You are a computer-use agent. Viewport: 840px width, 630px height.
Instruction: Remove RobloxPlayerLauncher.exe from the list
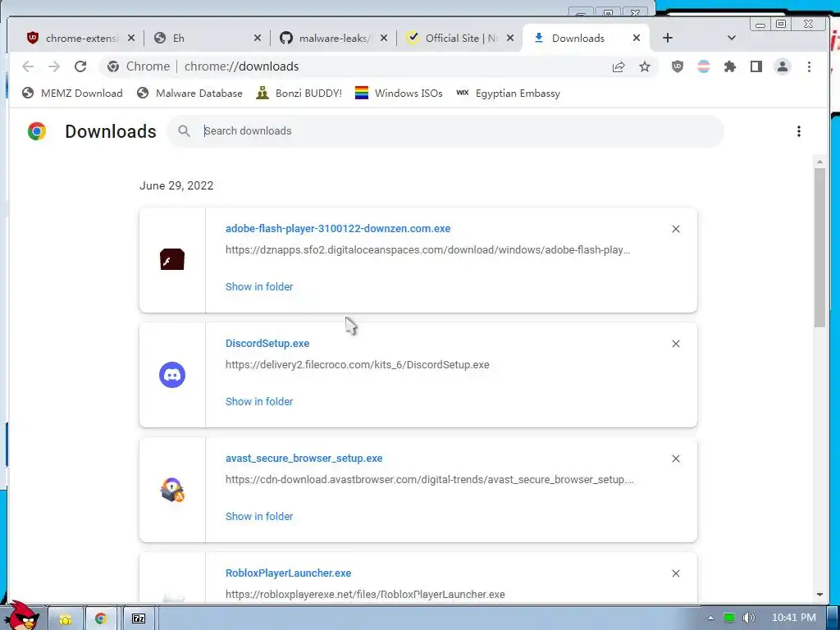tap(676, 573)
